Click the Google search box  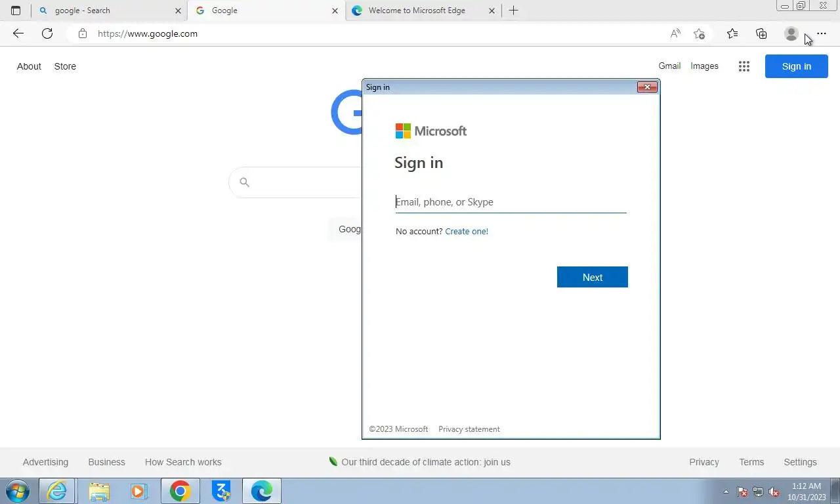pyautogui.click(x=295, y=182)
